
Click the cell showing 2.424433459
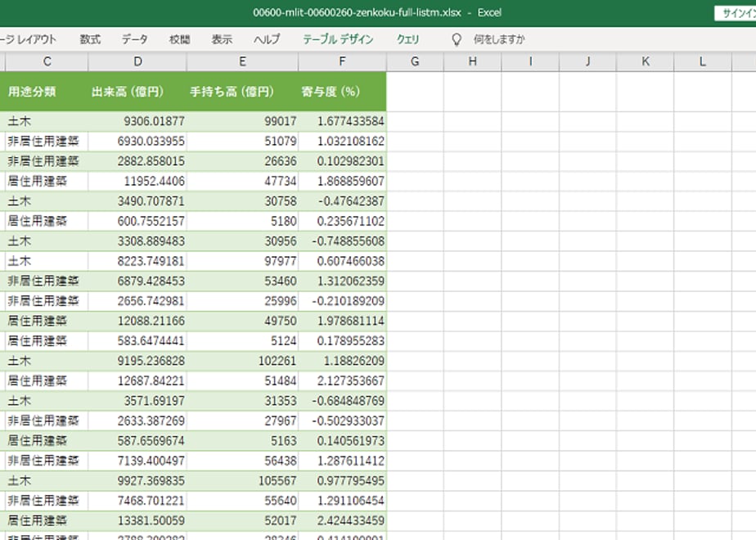tap(342, 520)
